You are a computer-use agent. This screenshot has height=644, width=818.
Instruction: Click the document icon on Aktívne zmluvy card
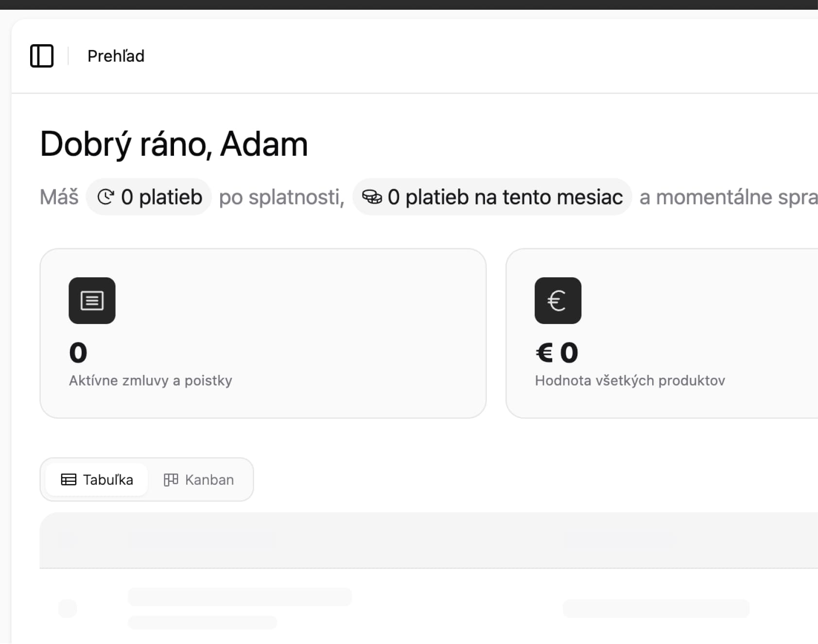coord(91,301)
